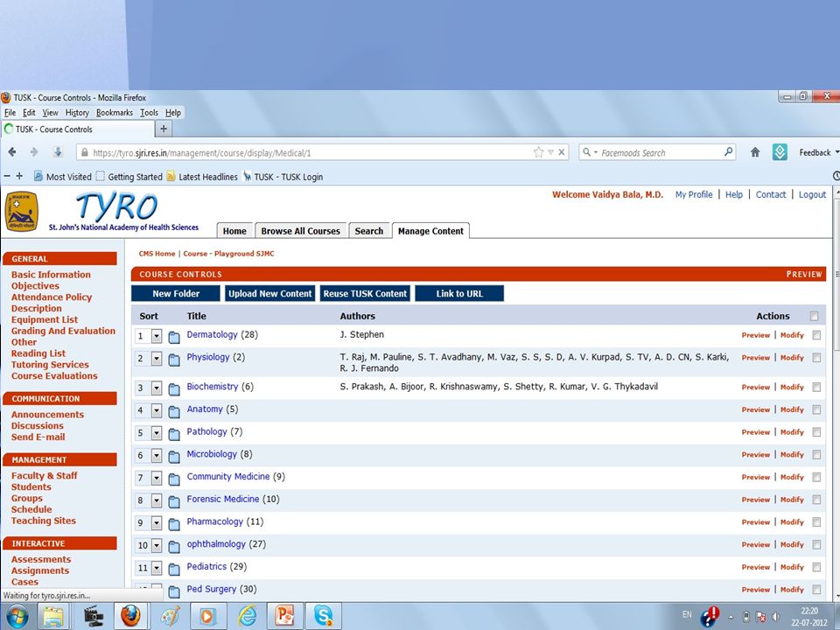Viewport: 840px width, 630px height.
Task: Tick the checkbox for Microbiology row
Action: tap(816, 454)
